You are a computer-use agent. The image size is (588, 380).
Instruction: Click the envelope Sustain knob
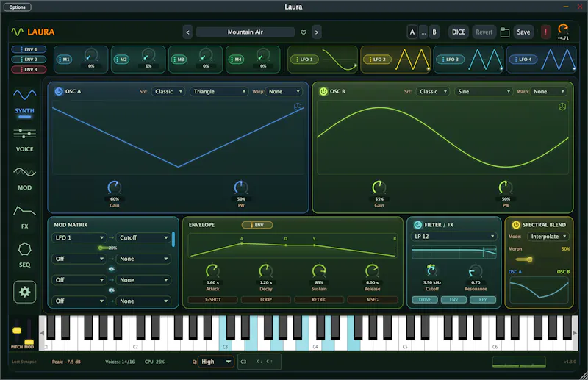coord(319,270)
